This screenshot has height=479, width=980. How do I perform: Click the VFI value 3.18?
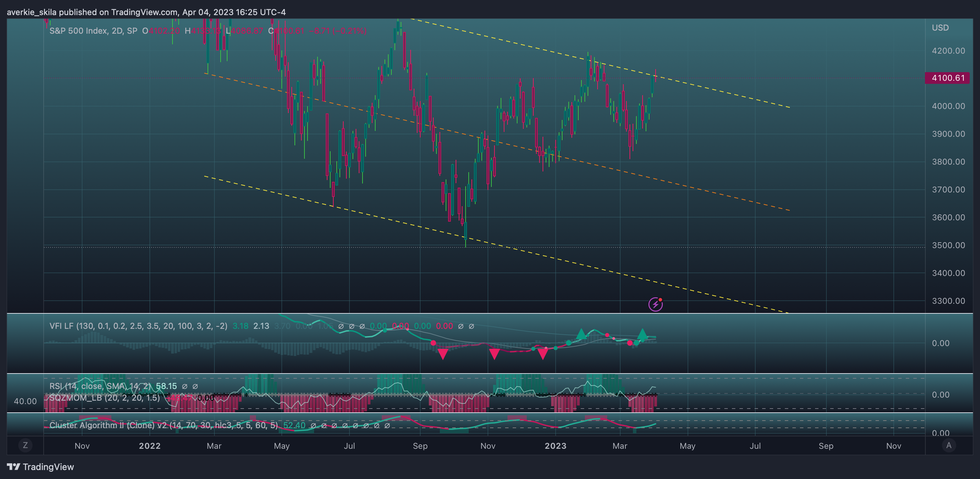pyautogui.click(x=241, y=326)
